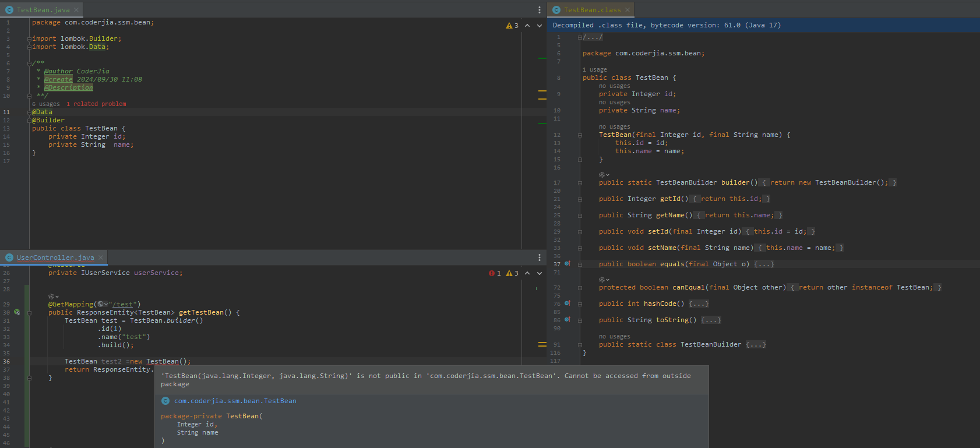Close the TestBean.class tab
The width and height of the screenshot is (980, 448).
(628, 10)
